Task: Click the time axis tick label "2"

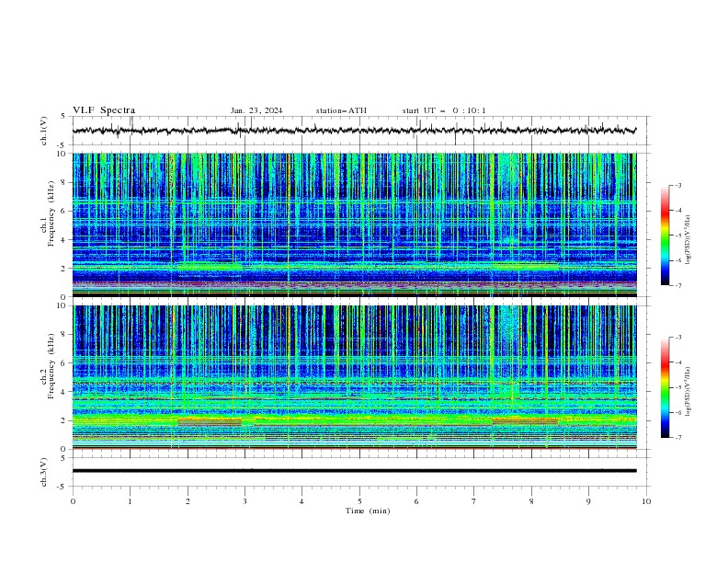Action: [188, 501]
